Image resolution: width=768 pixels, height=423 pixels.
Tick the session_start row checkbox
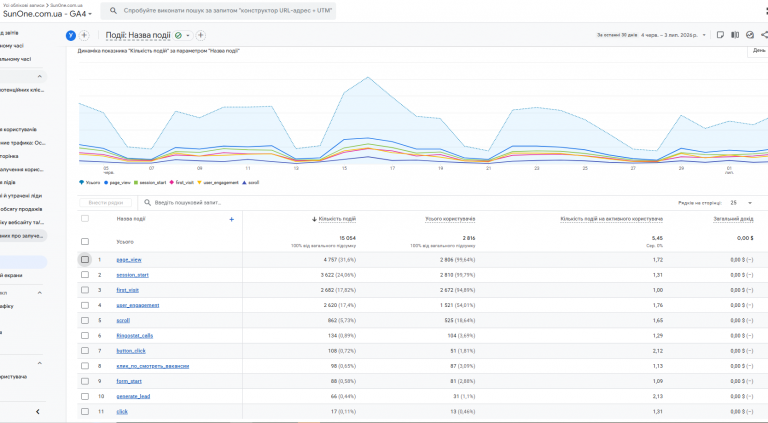pos(85,275)
